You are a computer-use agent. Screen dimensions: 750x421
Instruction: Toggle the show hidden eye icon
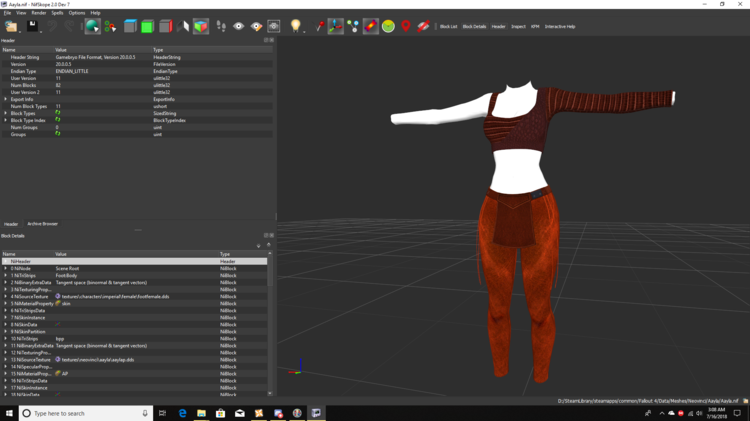coord(238,26)
